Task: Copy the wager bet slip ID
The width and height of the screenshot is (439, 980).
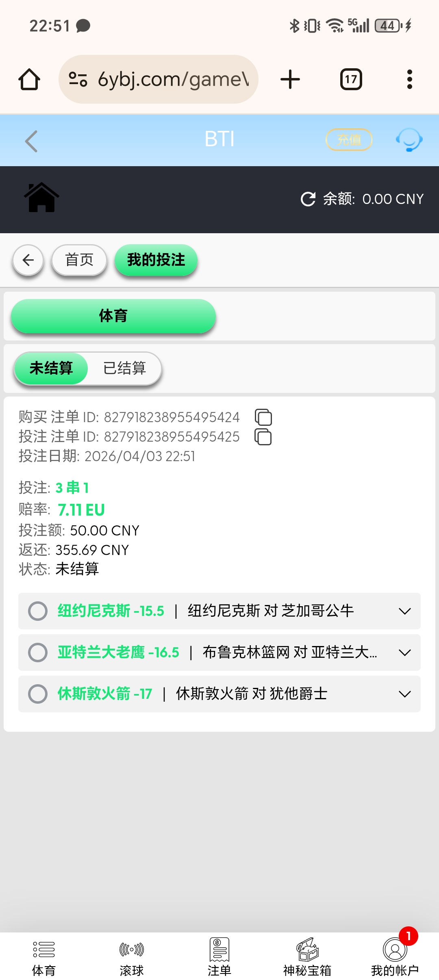Action: pyautogui.click(x=263, y=437)
